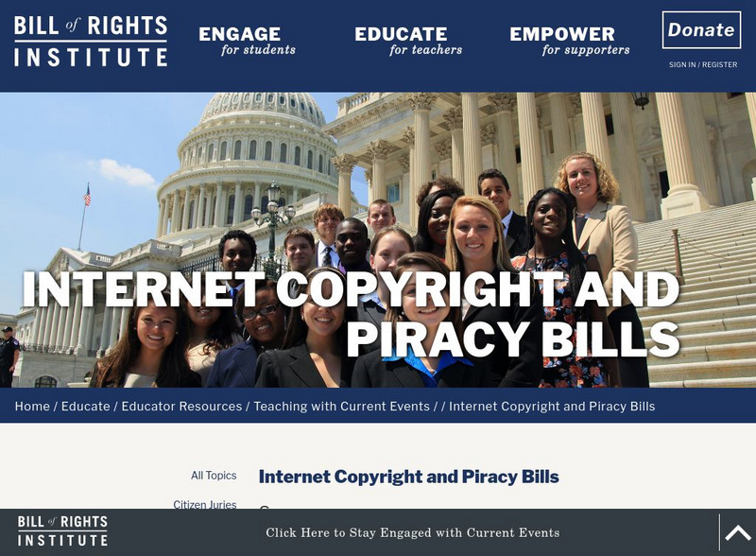Go to Home in the breadcrumb
The image size is (756, 556).
click(32, 407)
